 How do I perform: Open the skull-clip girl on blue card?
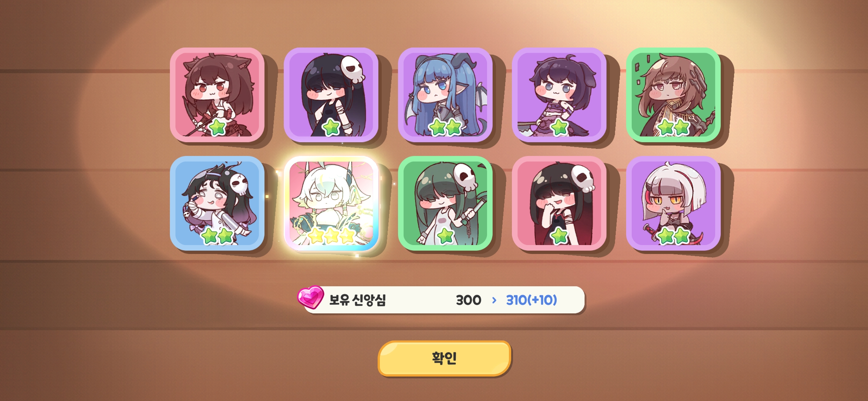click(x=217, y=203)
